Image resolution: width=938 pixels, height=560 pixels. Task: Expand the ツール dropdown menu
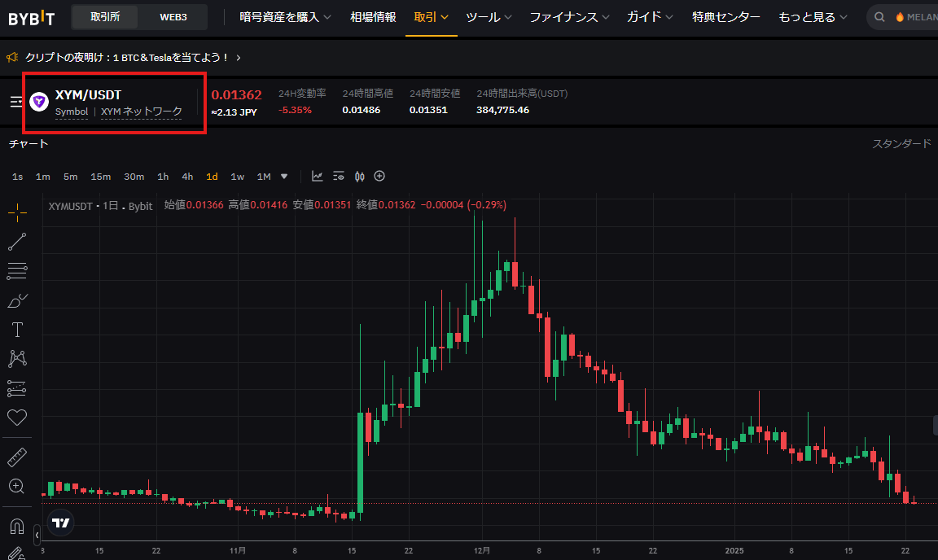click(x=489, y=17)
